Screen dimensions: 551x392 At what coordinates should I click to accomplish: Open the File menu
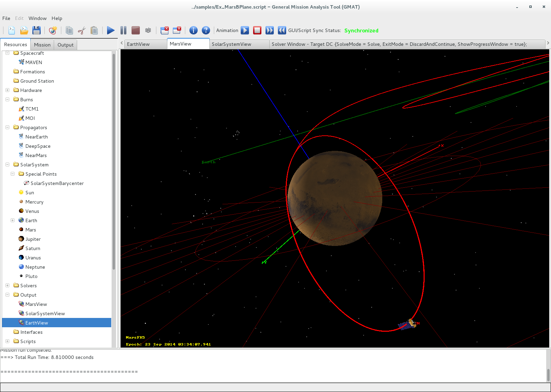(x=6, y=18)
